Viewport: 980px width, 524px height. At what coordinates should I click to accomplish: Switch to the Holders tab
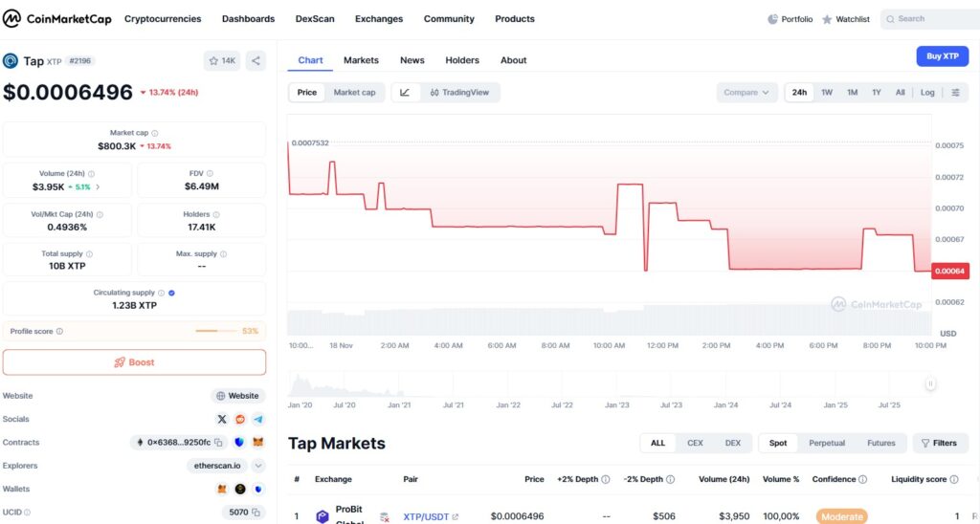click(462, 60)
